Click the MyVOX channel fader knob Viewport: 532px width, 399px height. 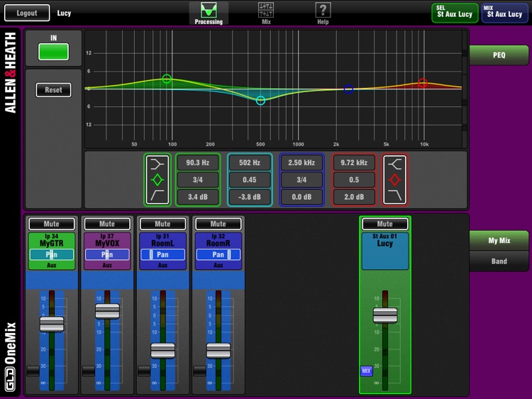pyautogui.click(x=107, y=311)
